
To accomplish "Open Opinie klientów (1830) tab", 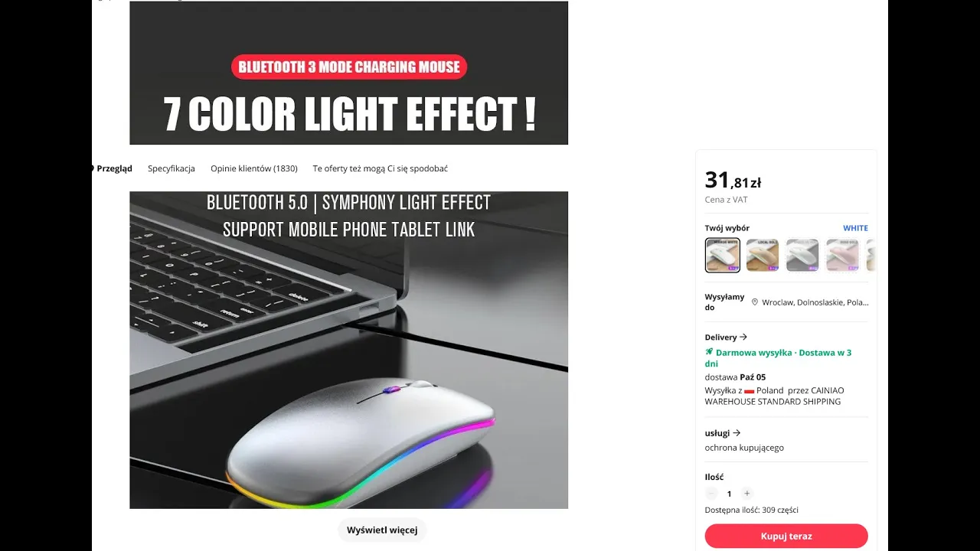I will 254,168.
